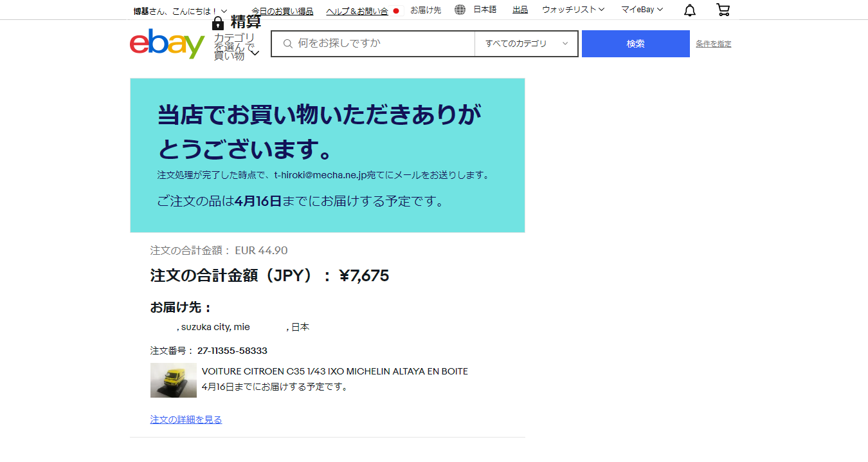Open ヘルプ＆お問い合わせ link
Viewport: 868px width, 462px height.
coord(357,11)
